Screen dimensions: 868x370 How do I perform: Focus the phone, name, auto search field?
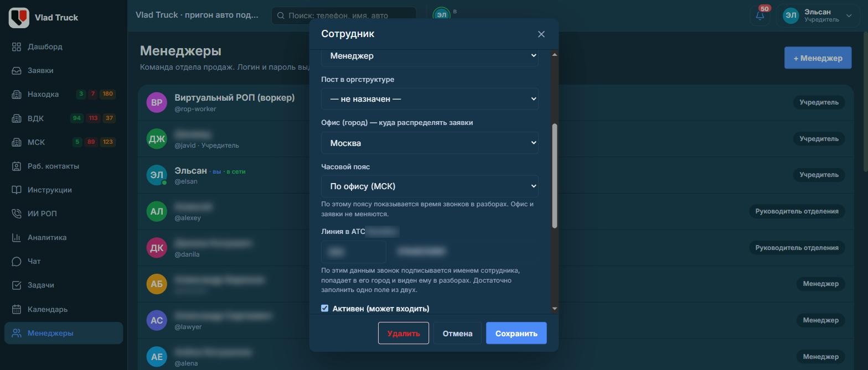click(x=344, y=15)
